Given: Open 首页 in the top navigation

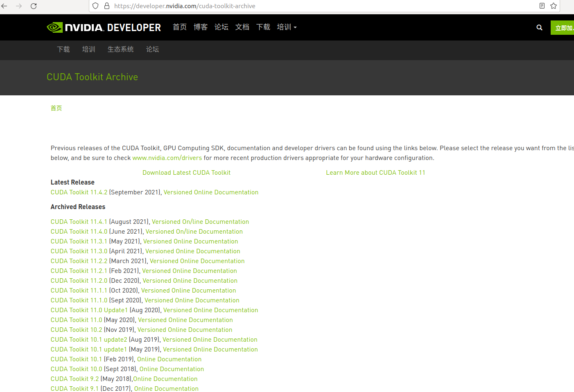Looking at the screenshot, I should click(180, 27).
